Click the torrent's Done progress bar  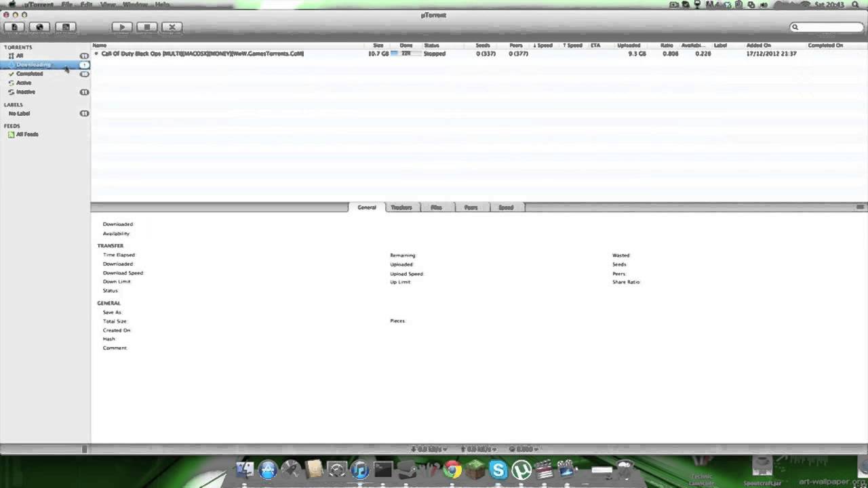click(x=406, y=54)
